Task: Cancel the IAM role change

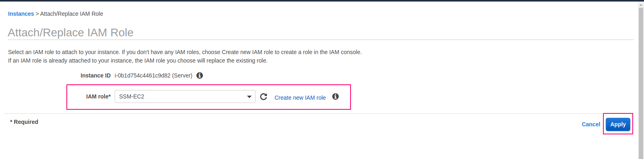Action: click(x=591, y=124)
